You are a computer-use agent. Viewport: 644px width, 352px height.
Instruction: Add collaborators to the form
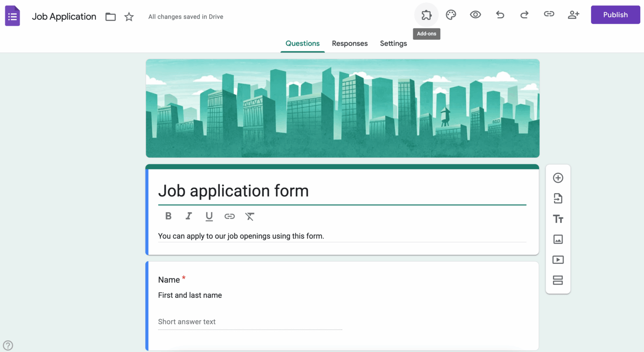click(574, 14)
